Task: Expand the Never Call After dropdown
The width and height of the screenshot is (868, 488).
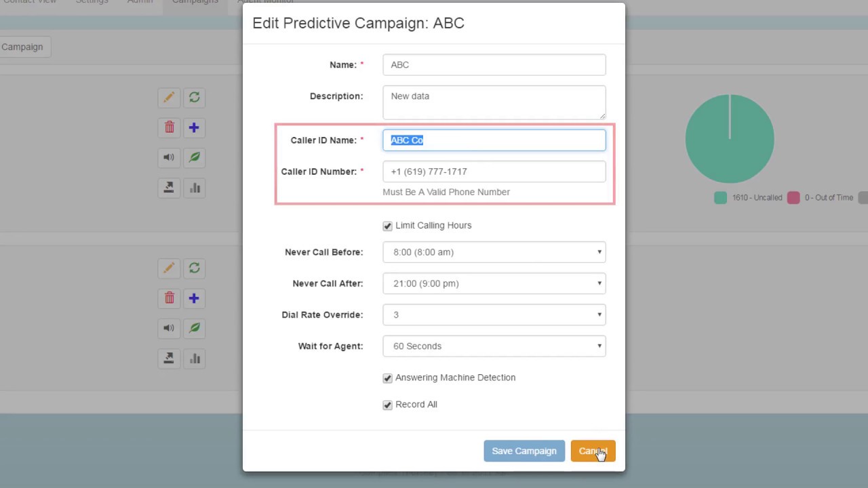Action: [x=494, y=283]
